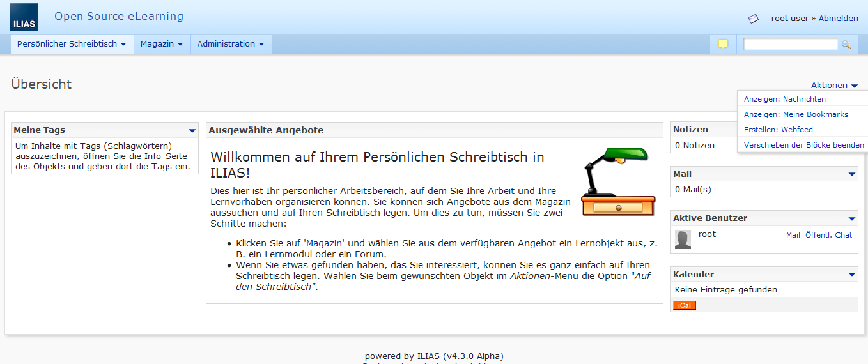Click the Mail link next to root

[x=793, y=235]
